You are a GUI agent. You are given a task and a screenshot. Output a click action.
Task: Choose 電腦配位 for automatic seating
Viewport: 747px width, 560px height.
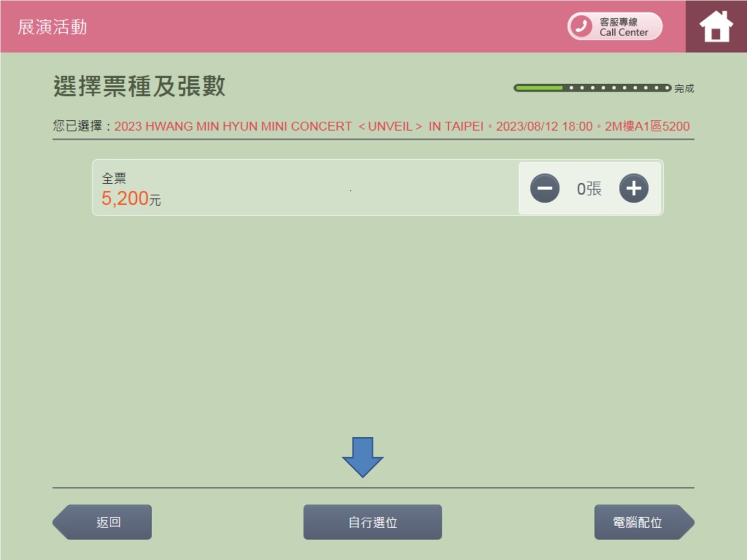coord(644,522)
